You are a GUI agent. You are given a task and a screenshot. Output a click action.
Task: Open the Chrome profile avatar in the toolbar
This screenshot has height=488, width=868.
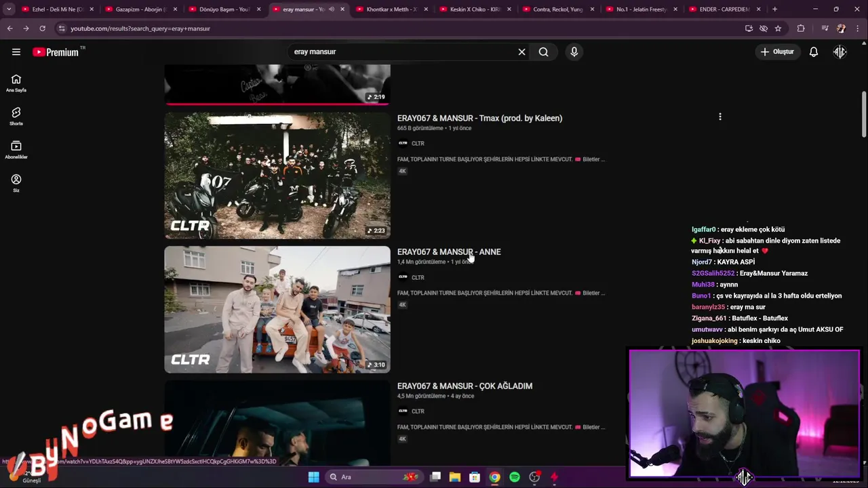pos(842,28)
